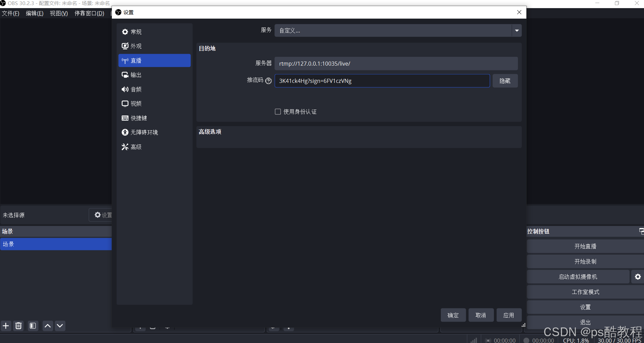Image resolution: width=644 pixels, height=343 pixels.
Task: Select the 场景 item in scenes list
Action: [x=56, y=244]
